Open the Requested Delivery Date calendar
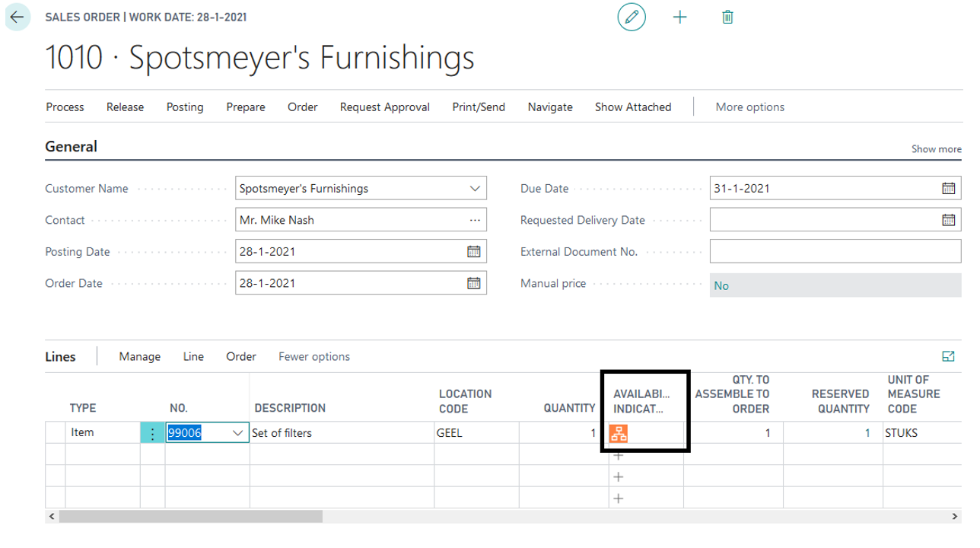The height and width of the screenshot is (548, 980). pos(948,220)
